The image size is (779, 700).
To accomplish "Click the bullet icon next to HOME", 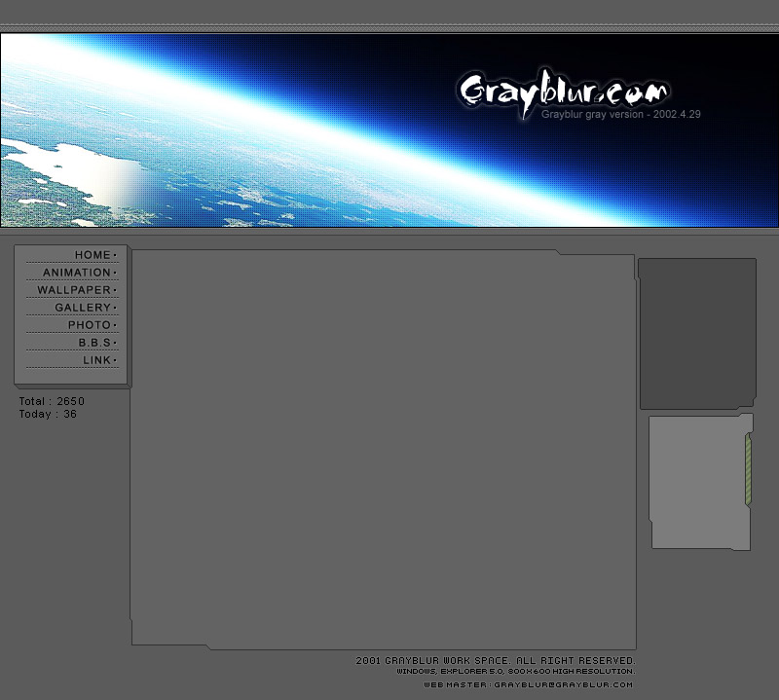I will pyautogui.click(x=113, y=254).
